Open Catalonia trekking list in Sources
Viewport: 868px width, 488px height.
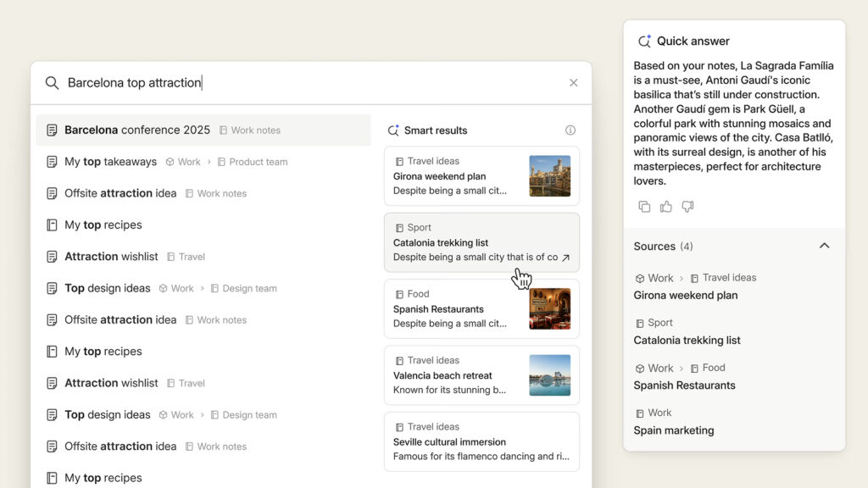[x=687, y=341]
